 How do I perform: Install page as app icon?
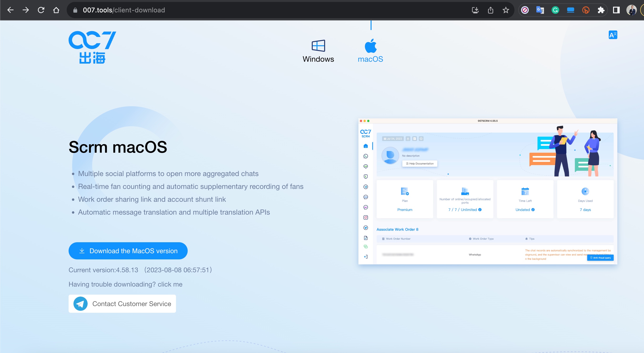[475, 10]
